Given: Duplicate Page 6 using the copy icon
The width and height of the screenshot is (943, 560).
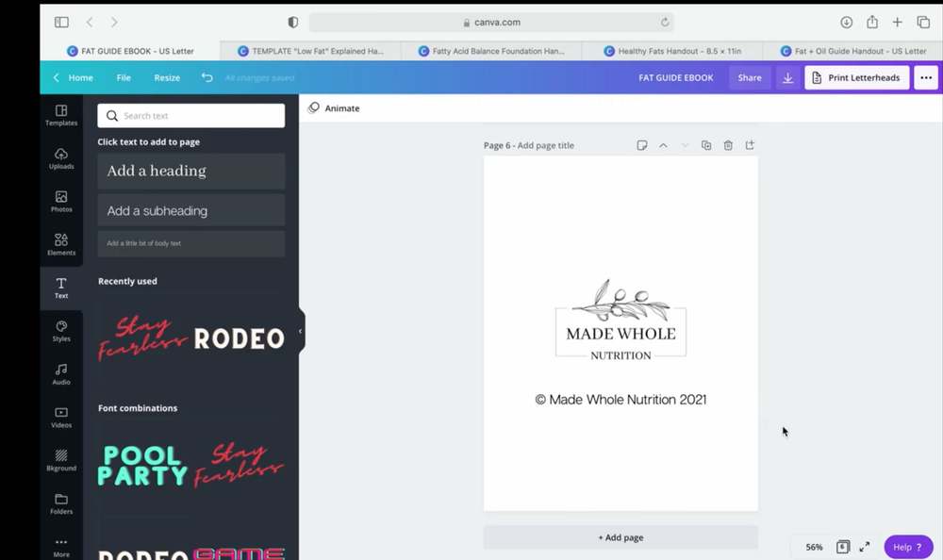Looking at the screenshot, I should click(706, 145).
